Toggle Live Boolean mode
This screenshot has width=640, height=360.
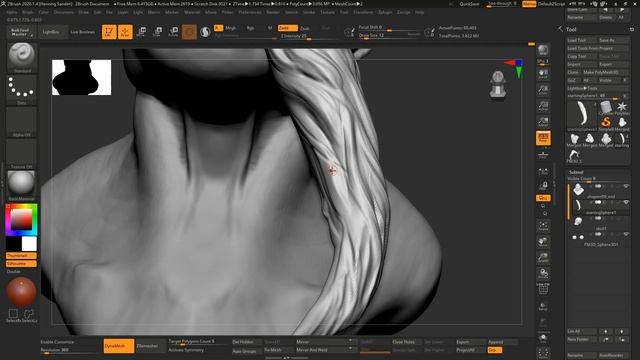pos(83,32)
